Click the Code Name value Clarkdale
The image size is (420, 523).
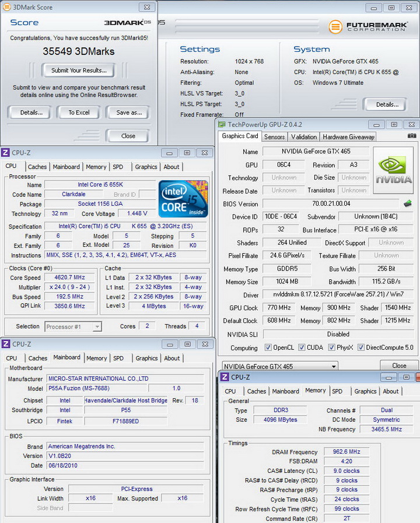(x=73, y=194)
